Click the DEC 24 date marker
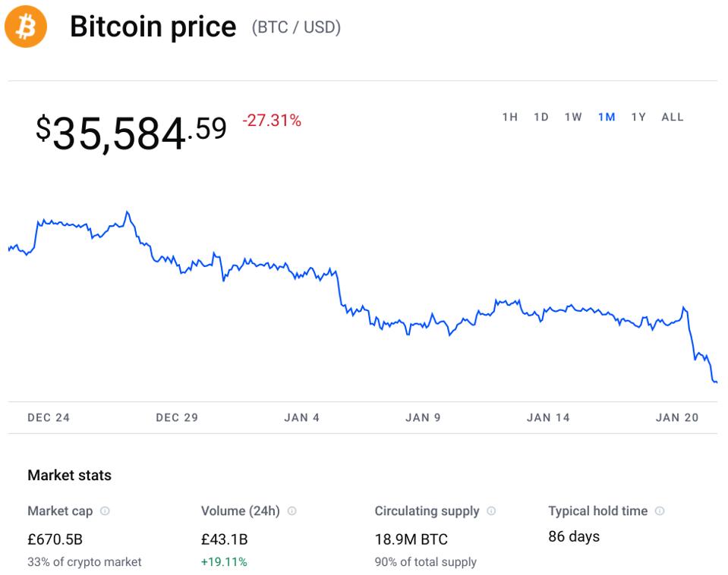The height and width of the screenshot is (575, 728). tap(49, 418)
